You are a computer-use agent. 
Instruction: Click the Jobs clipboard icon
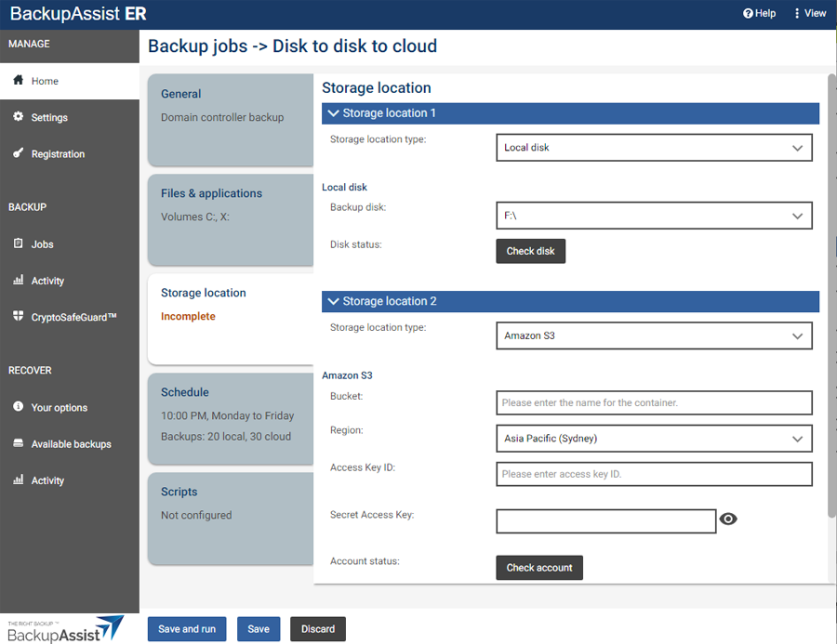tap(19, 243)
